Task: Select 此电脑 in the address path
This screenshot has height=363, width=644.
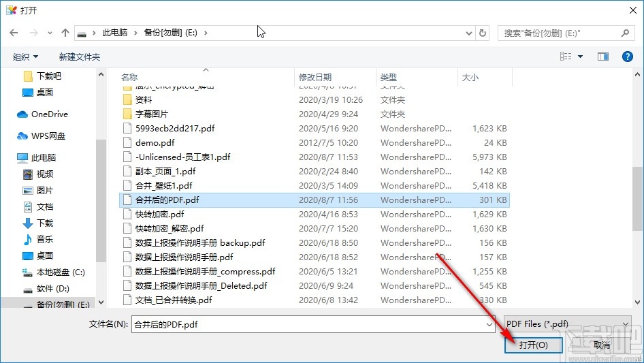Action: (114, 33)
